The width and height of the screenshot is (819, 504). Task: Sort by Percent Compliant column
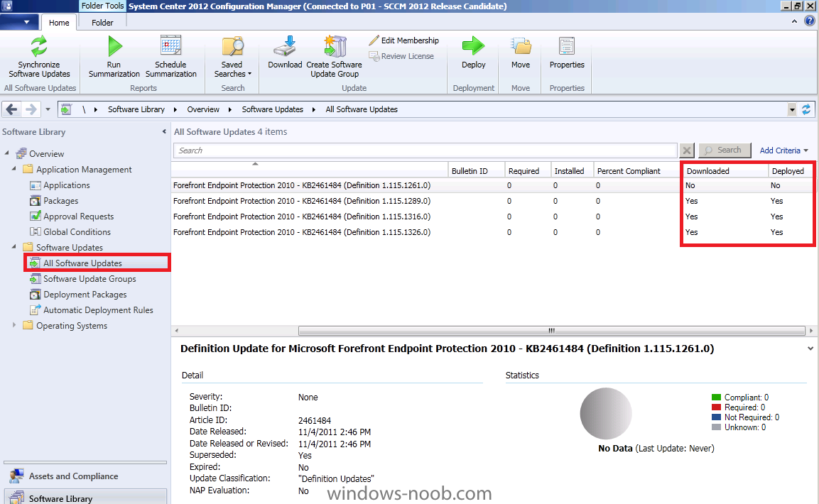[x=636, y=170]
